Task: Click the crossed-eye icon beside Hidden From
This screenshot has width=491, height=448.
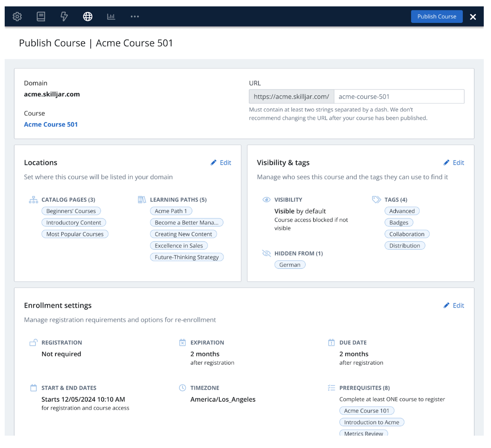Action: pos(266,253)
